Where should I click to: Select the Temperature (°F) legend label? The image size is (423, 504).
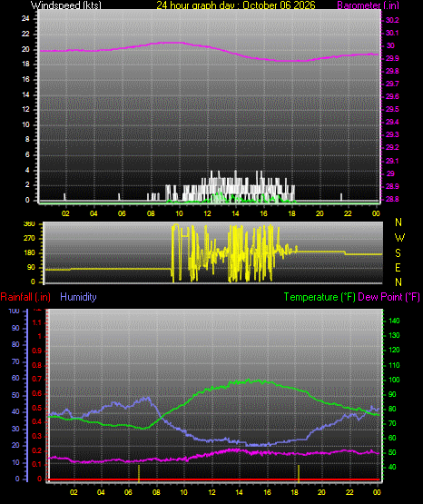[320, 297]
